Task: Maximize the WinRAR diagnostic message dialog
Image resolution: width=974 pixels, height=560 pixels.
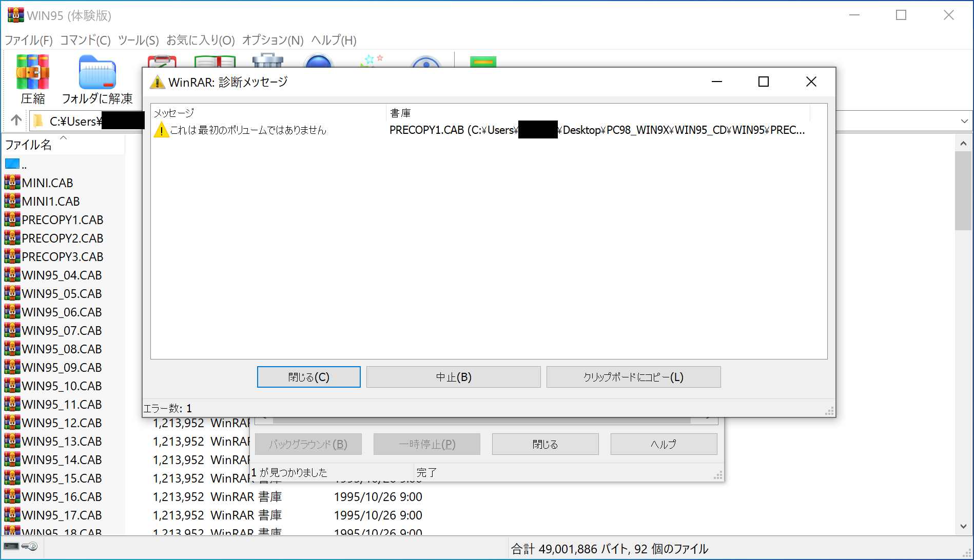Action: tap(764, 82)
